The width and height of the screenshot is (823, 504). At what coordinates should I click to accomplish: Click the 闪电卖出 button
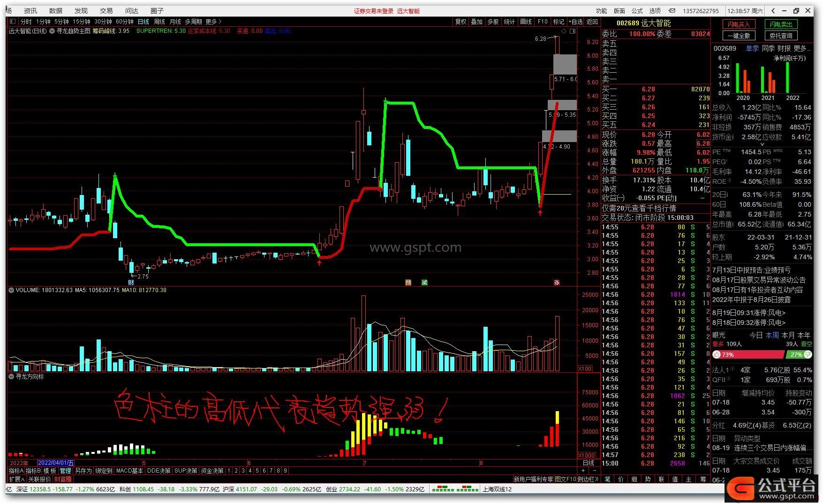point(781,24)
